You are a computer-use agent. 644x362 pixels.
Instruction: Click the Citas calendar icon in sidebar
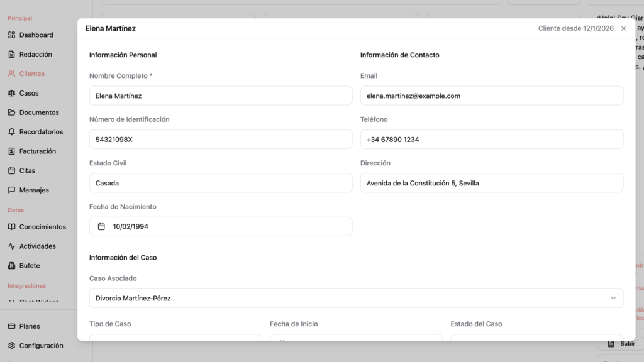pos(11,171)
